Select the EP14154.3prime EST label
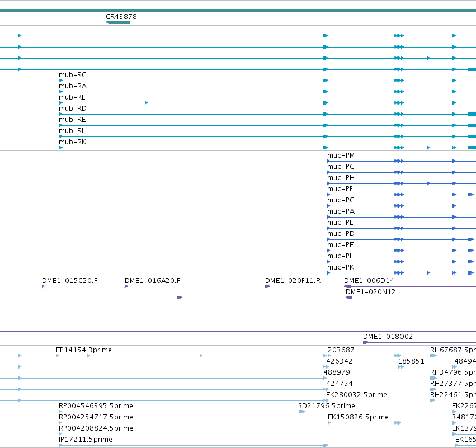Viewport: 476px width, 448px height. [x=84, y=350]
